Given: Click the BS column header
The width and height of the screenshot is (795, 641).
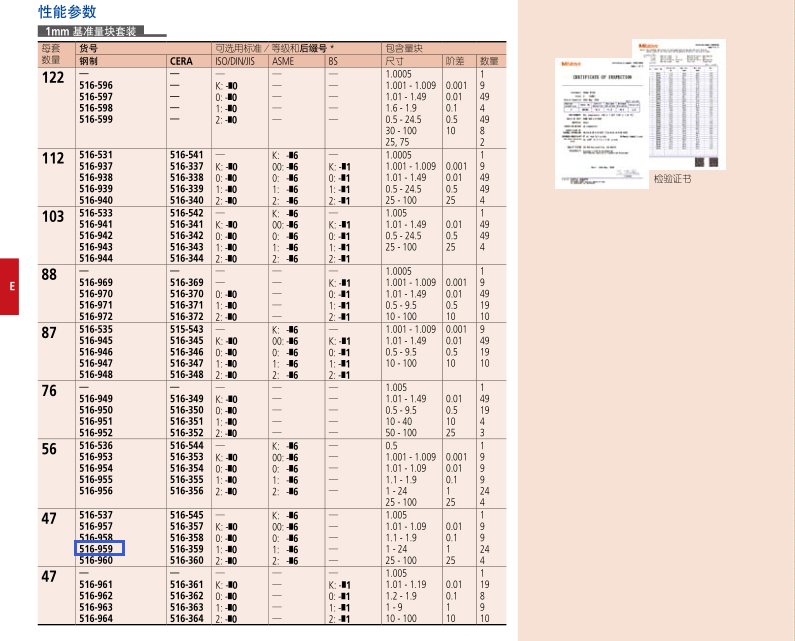Looking at the screenshot, I should pyautogui.click(x=333, y=61).
